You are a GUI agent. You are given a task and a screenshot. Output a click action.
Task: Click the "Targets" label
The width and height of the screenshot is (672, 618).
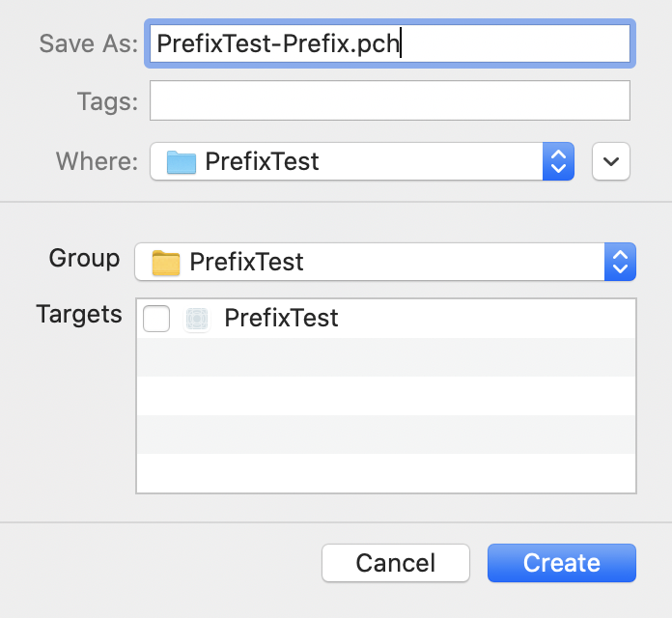coord(79,314)
